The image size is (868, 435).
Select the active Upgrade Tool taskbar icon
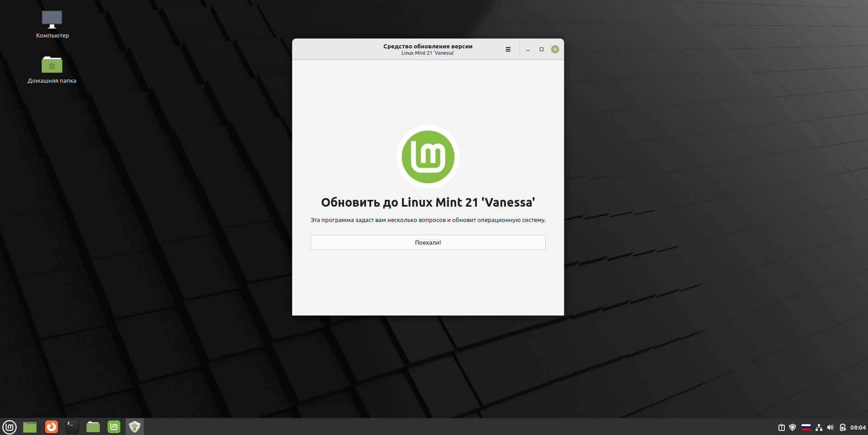point(134,427)
